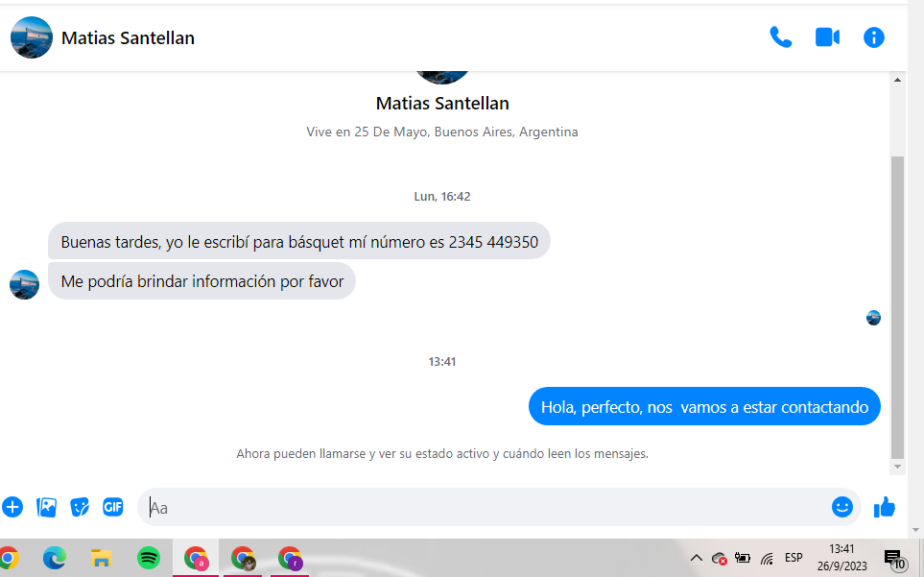Click header profile picture of Matias
The image size is (924, 577).
click(32, 37)
